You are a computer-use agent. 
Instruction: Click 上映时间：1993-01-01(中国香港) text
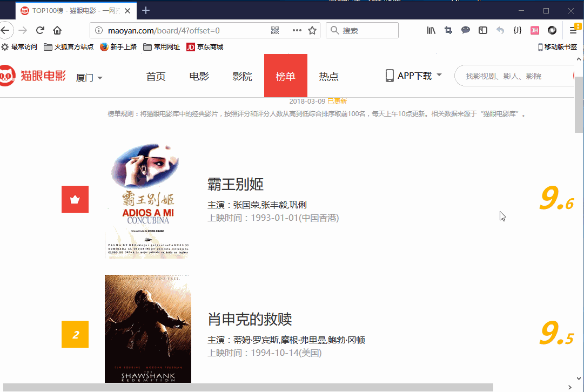coord(273,218)
